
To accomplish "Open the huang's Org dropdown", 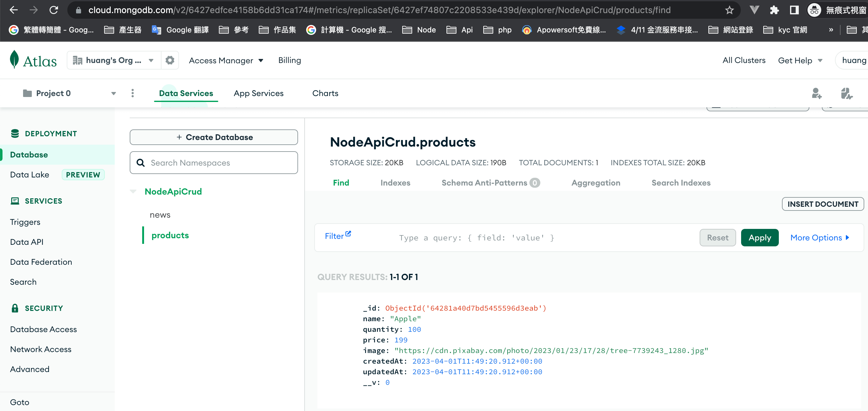I will point(114,60).
